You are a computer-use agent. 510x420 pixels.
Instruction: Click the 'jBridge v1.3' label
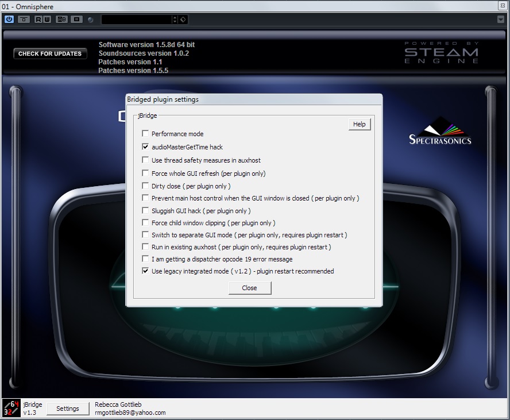(x=33, y=409)
